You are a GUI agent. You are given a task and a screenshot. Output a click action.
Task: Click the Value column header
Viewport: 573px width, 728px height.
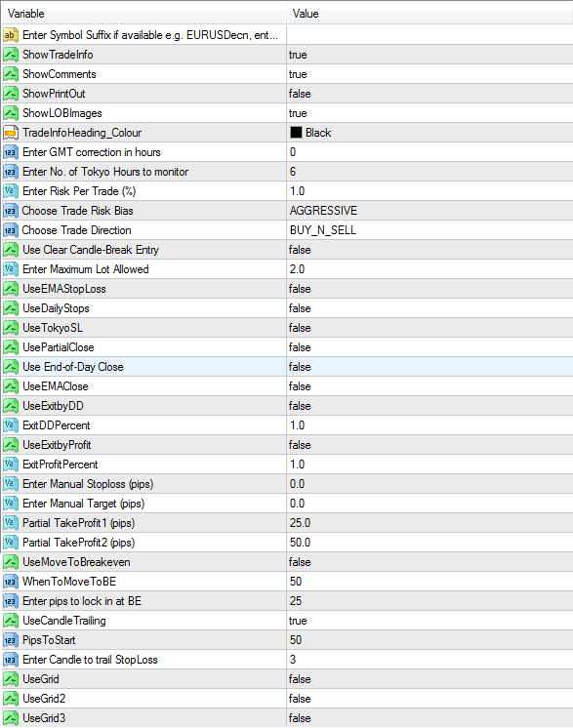click(x=430, y=14)
